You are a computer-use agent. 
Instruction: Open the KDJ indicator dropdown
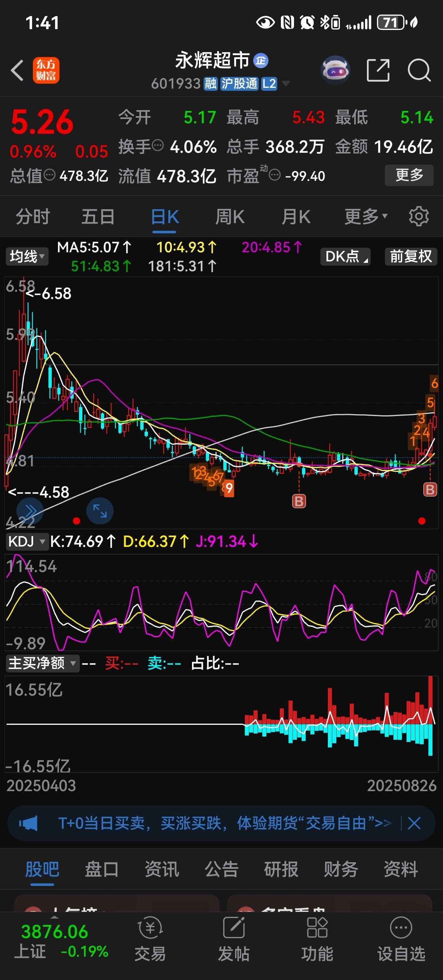[x=27, y=541]
